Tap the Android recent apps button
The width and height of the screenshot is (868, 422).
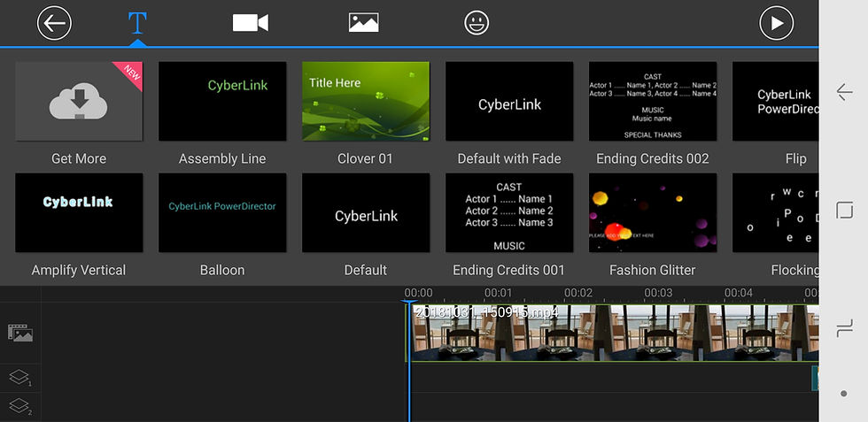[x=844, y=330]
